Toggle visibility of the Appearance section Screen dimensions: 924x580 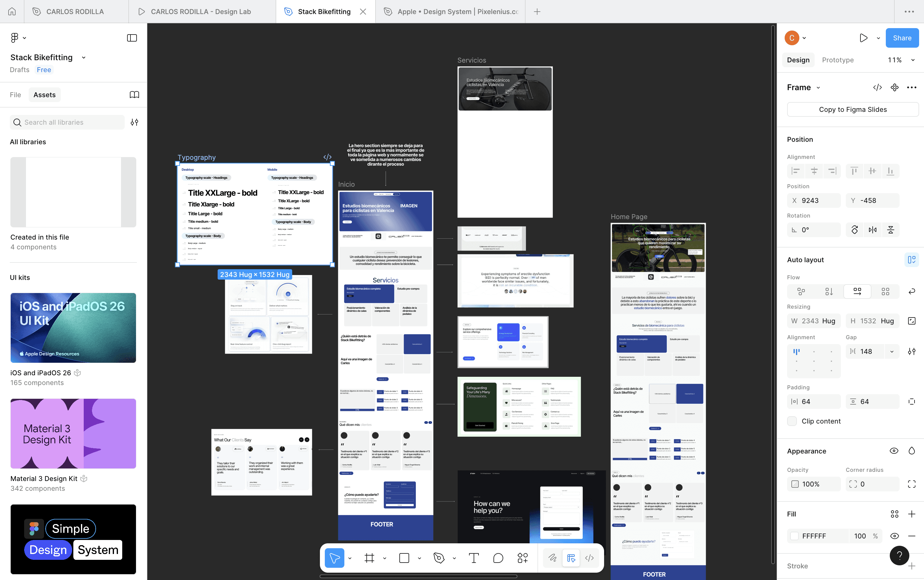(x=894, y=451)
